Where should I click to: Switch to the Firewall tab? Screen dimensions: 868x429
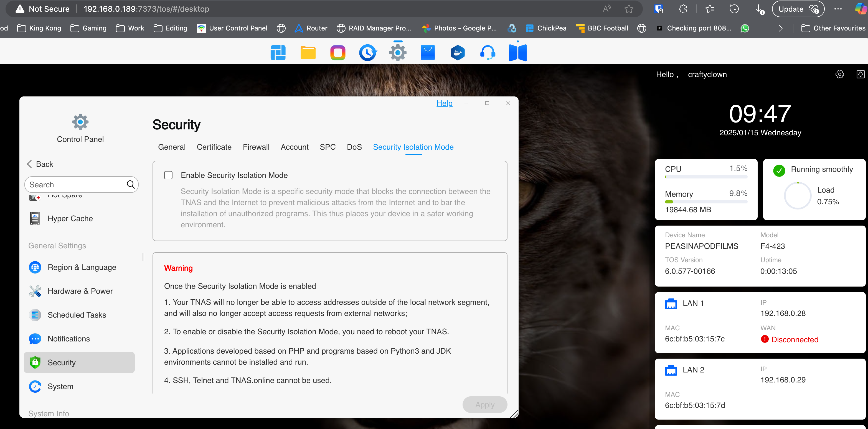pos(256,147)
